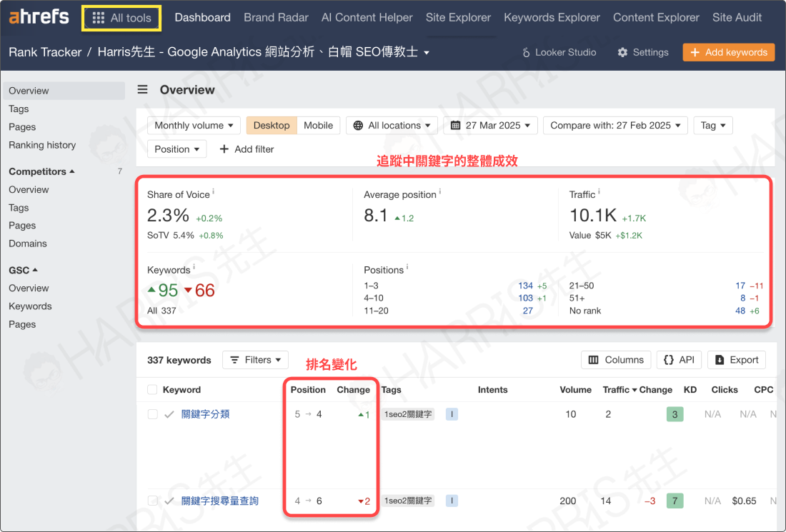
Task: Click Export button
Action: coord(737,360)
